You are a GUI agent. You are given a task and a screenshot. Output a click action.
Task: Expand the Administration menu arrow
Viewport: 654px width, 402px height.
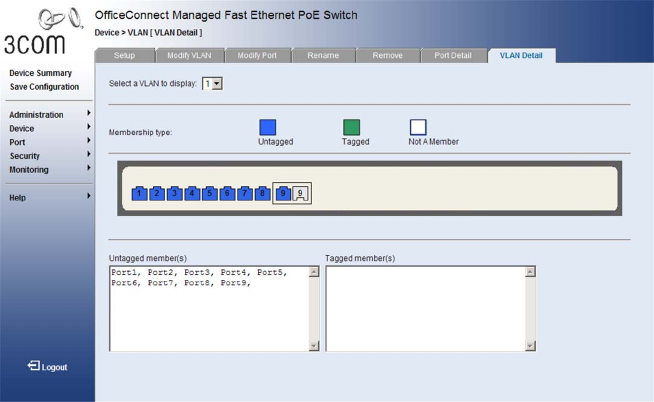point(89,113)
